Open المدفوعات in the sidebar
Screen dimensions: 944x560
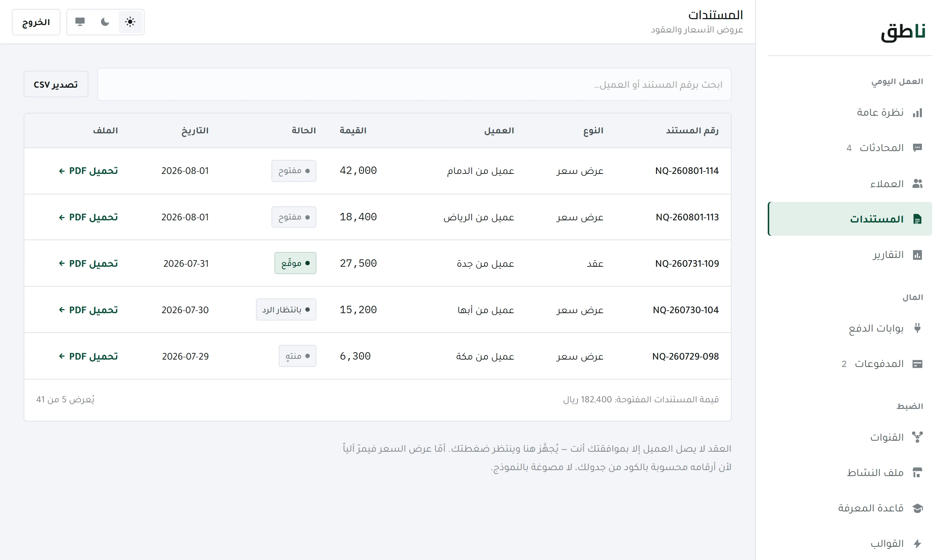850,364
